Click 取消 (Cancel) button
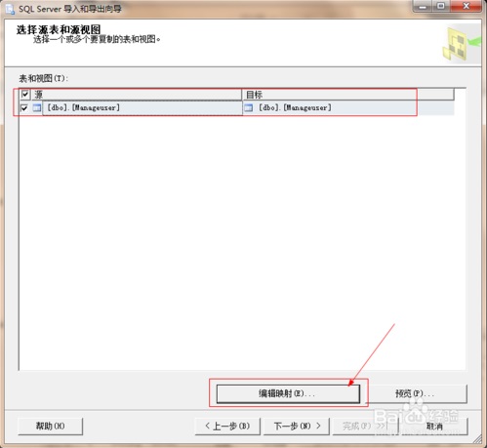Image resolution: width=487 pixels, height=448 pixels. point(434,426)
